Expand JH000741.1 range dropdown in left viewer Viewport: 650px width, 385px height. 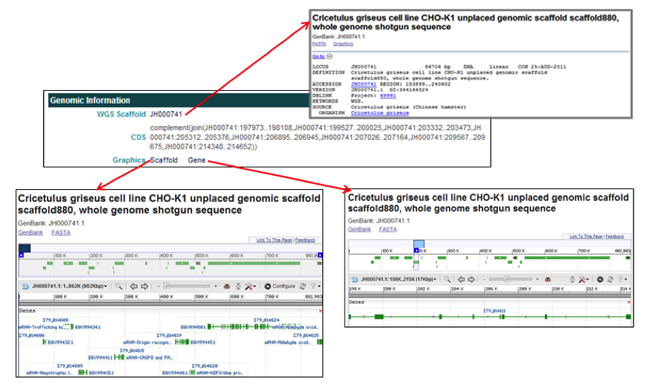click(70, 286)
